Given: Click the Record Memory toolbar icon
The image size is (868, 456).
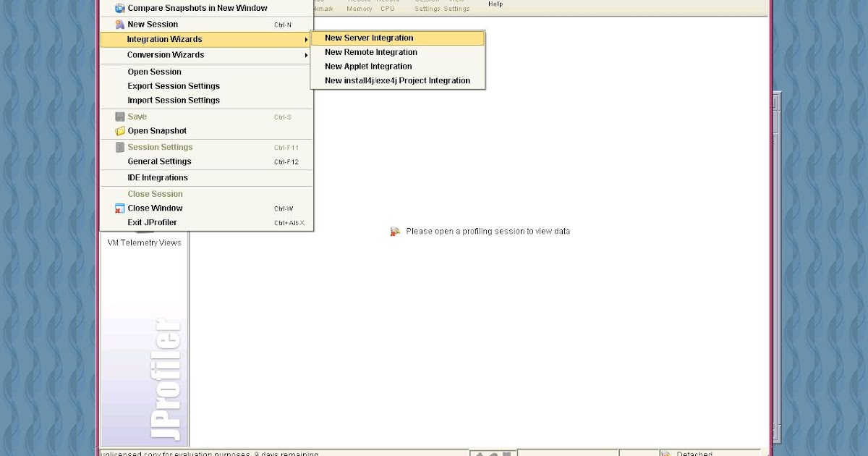Looking at the screenshot, I should (x=359, y=3).
